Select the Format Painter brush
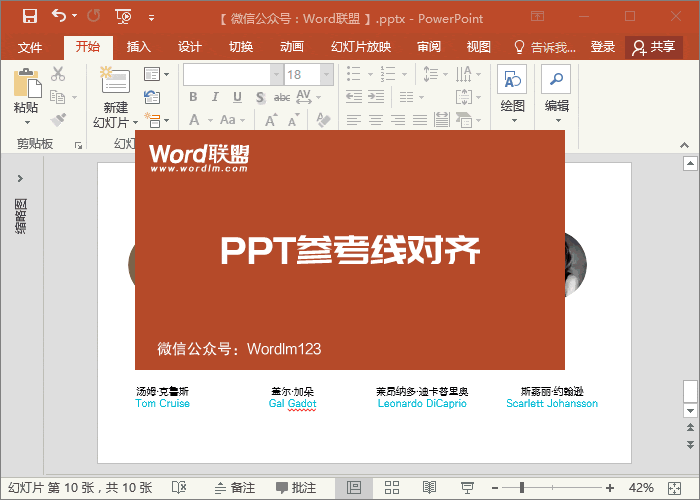Screen dimensions: 700x500 pyautogui.click(x=58, y=120)
